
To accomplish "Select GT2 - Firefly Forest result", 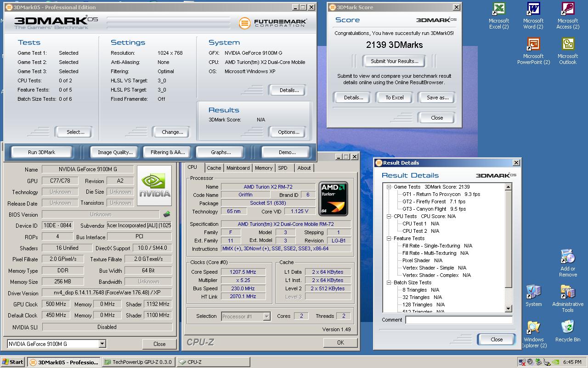I will tap(434, 201).
